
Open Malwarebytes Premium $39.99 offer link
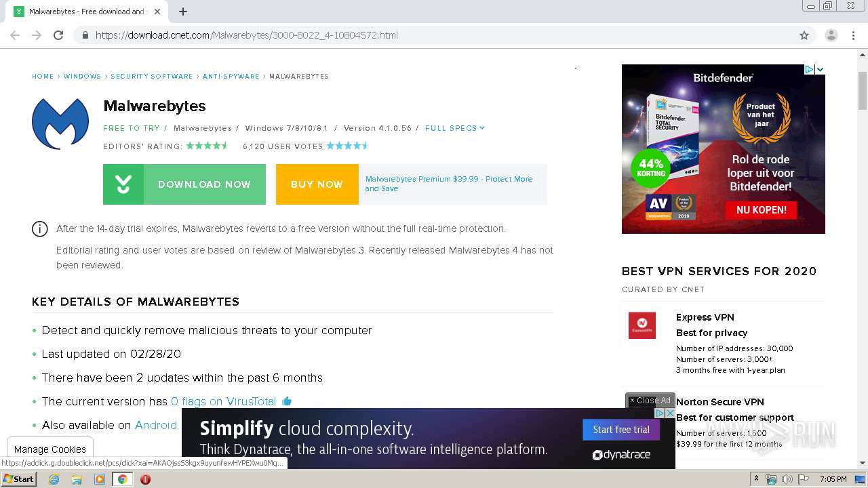tap(449, 184)
